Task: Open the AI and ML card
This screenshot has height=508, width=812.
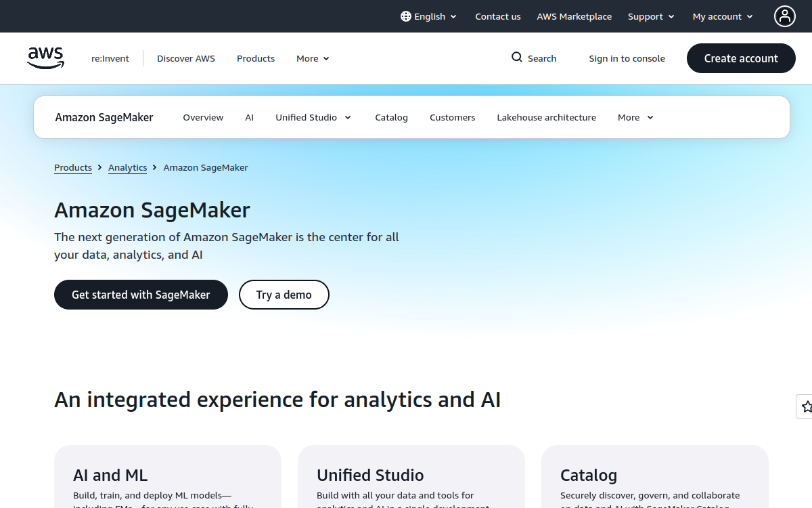Action: point(168,476)
